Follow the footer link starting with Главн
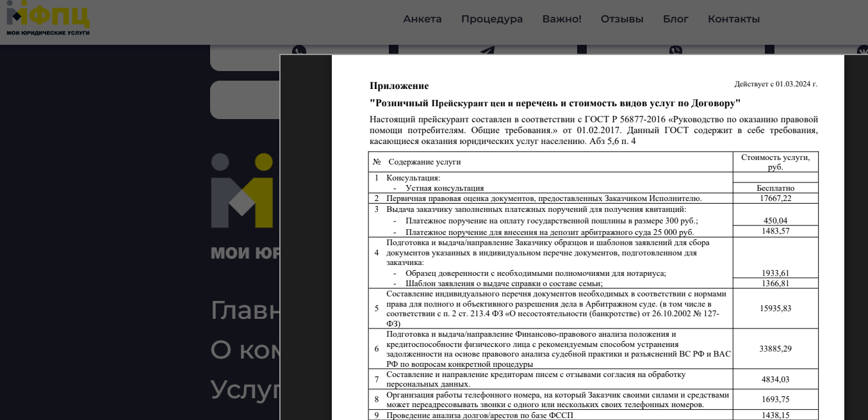This screenshot has width=868, height=420. pyautogui.click(x=245, y=311)
